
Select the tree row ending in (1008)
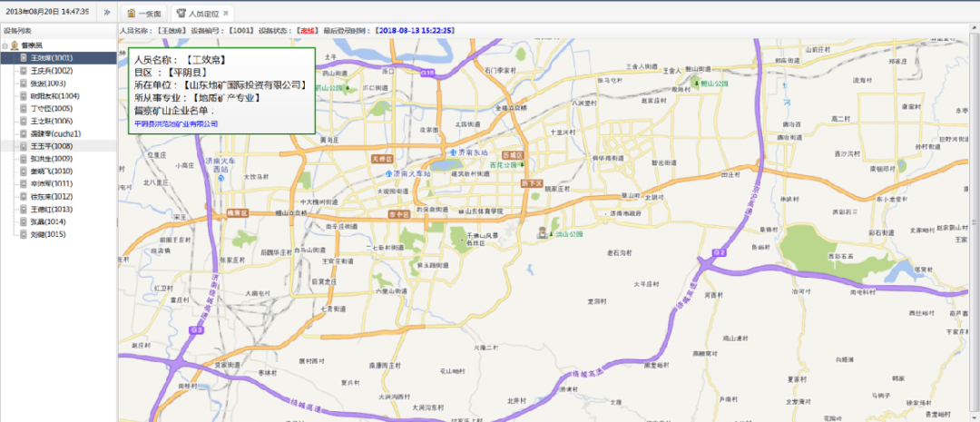point(59,146)
